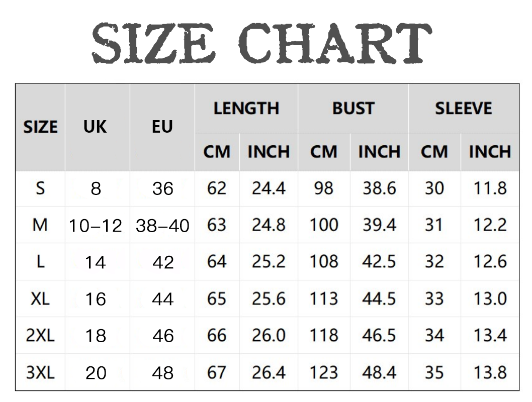Viewport: 532px width, 402px height.
Task: Click the 2XL size row label
Action: tap(40, 335)
